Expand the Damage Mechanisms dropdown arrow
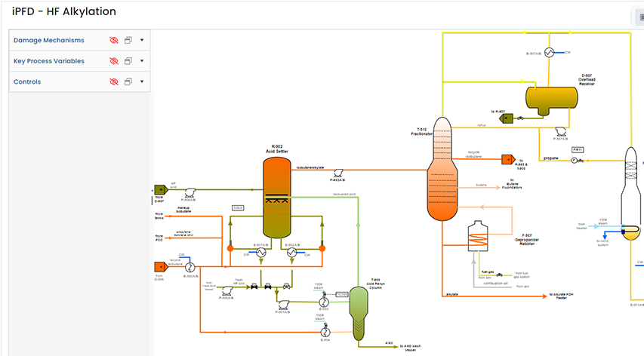Screen dimensions: 644x356 click(x=142, y=40)
